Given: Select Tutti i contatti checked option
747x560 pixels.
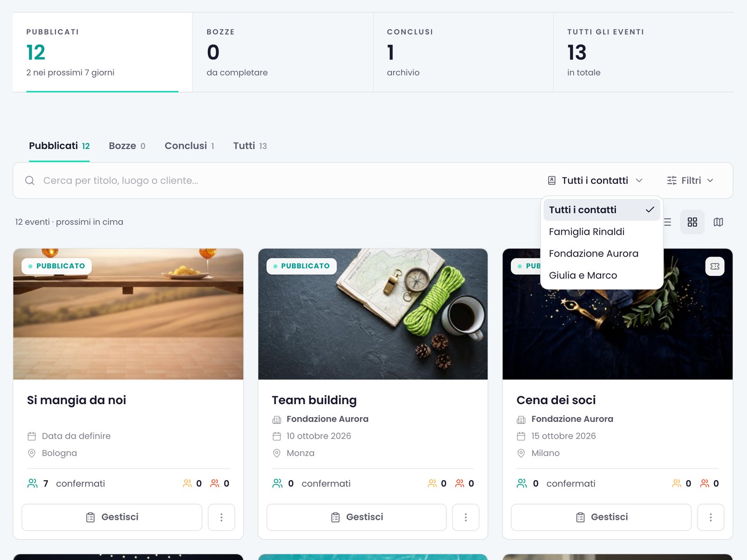Looking at the screenshot, I should tap(602, 210).
